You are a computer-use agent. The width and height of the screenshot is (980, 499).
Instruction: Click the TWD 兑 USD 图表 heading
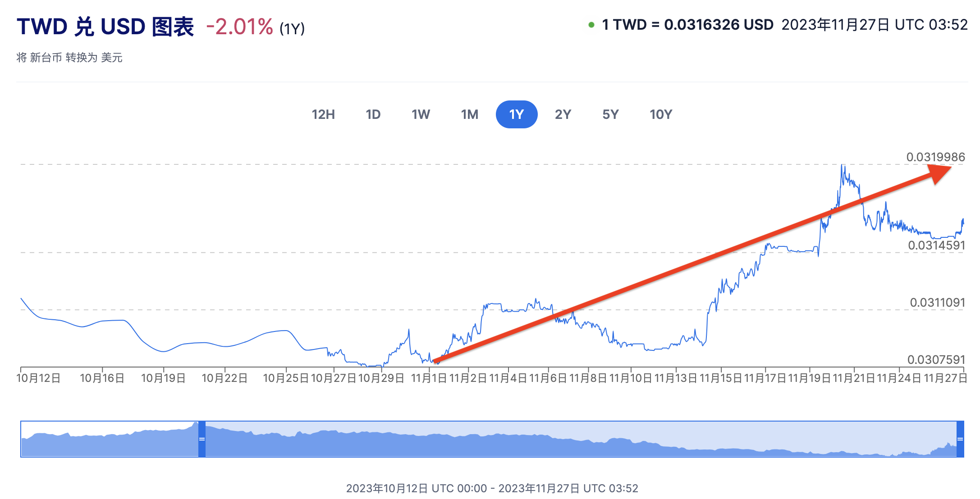105,27
